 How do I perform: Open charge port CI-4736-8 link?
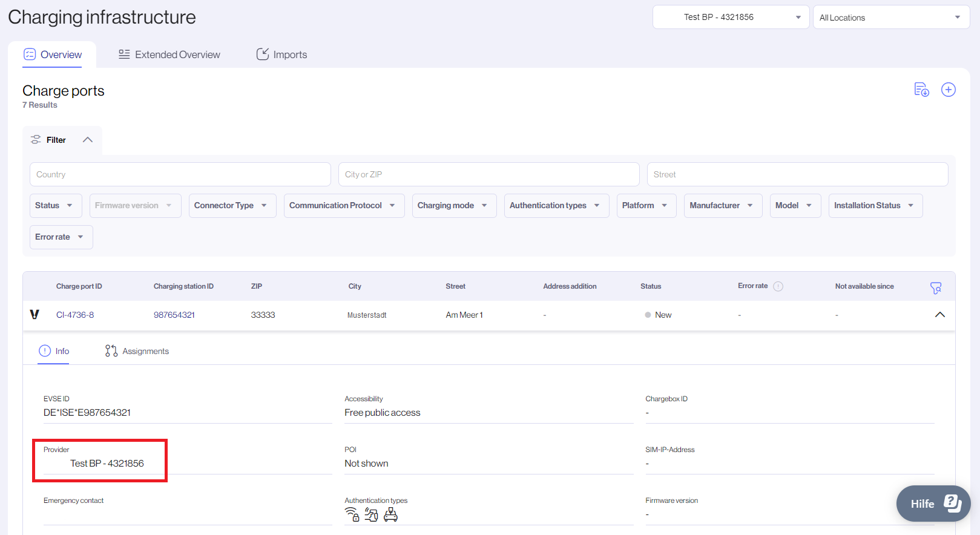tap(75, 315)
